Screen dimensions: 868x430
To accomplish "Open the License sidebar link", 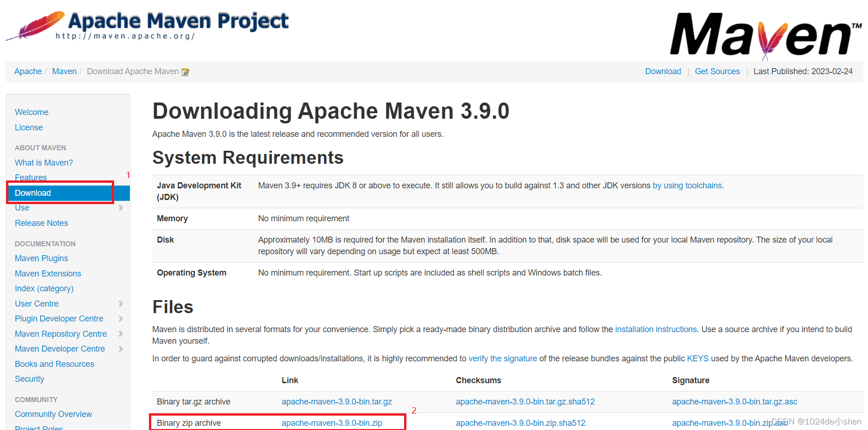I will (x=29, y=128).
